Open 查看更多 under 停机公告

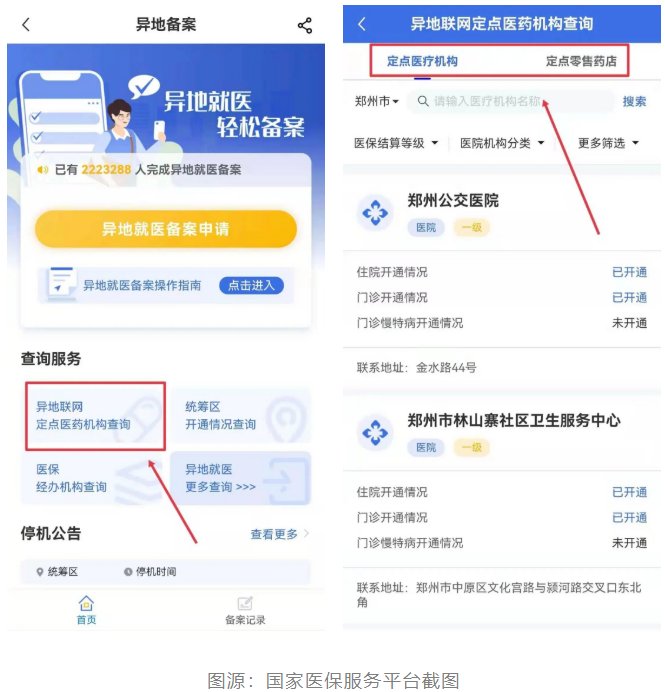[x=279, y=534]
